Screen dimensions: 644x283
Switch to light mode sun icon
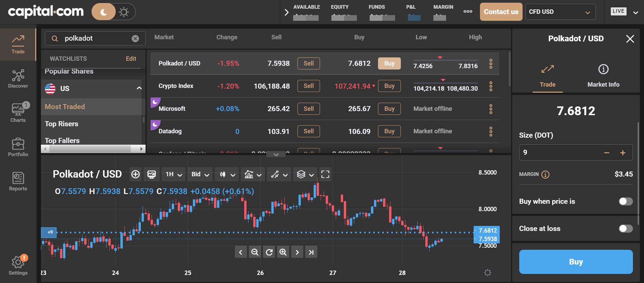[124, 12]
